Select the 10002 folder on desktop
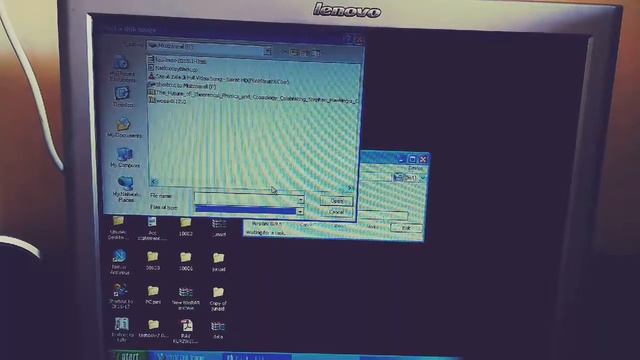 click(185, 226)
